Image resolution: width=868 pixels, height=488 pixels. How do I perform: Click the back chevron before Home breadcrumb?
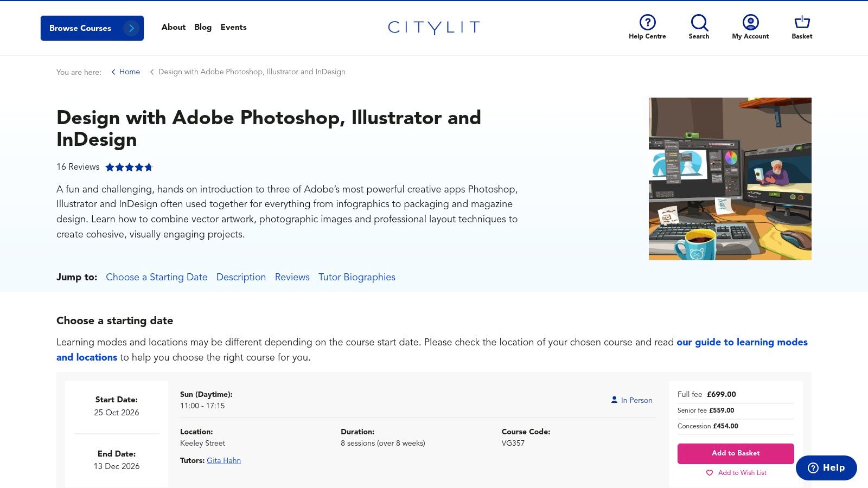coord(113,72)
